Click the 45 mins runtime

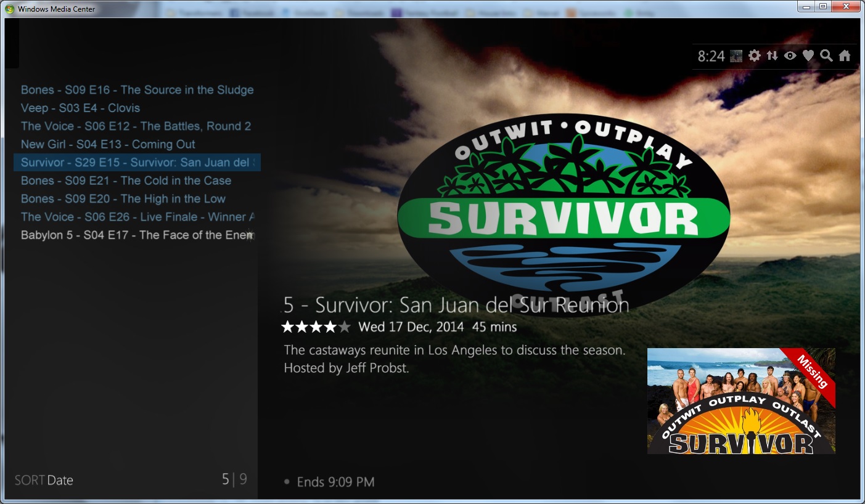[x=494, y=327]
